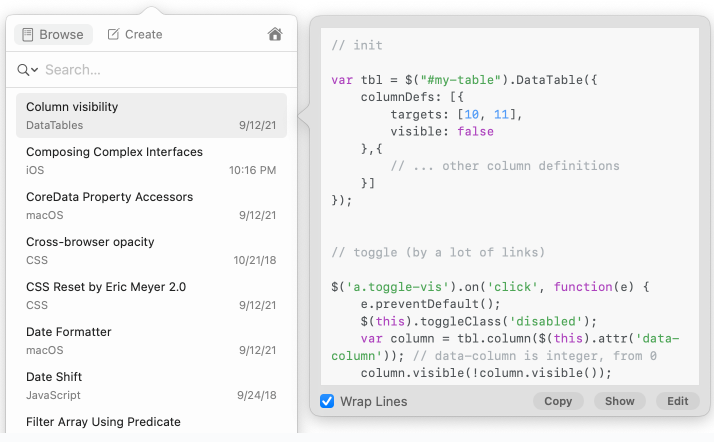The height and width of the screenshot is (442, 714).
Task: Click the home icon
Action: pyautogui.click(x=275, y=34)
